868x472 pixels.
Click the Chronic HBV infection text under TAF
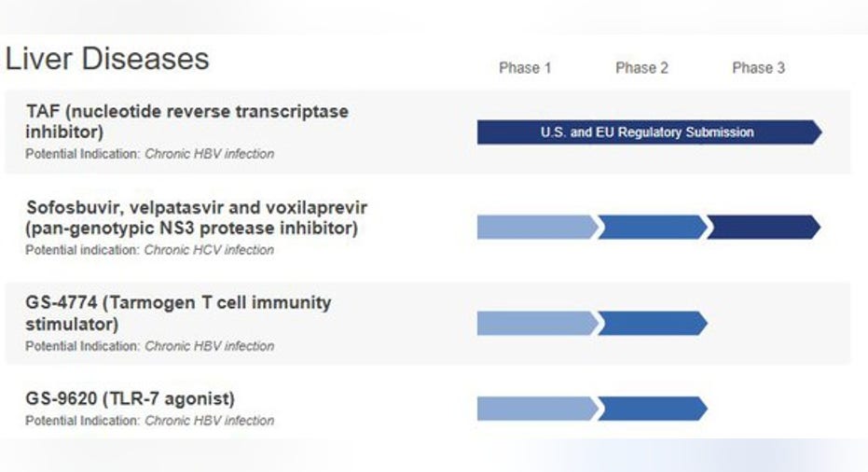[209, 154]
